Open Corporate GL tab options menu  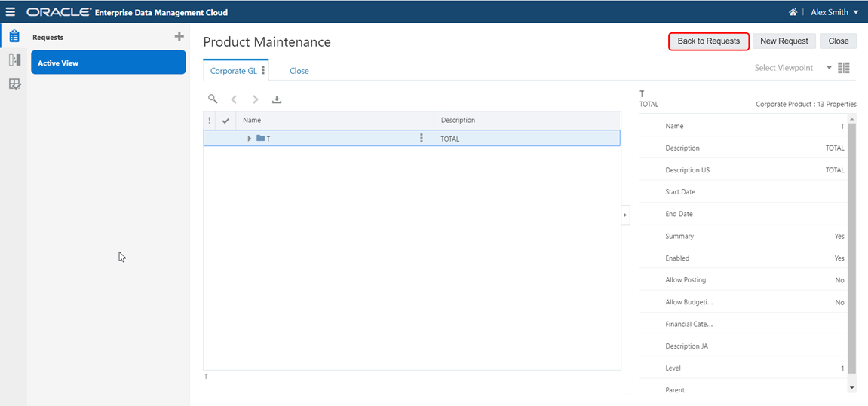263,70
